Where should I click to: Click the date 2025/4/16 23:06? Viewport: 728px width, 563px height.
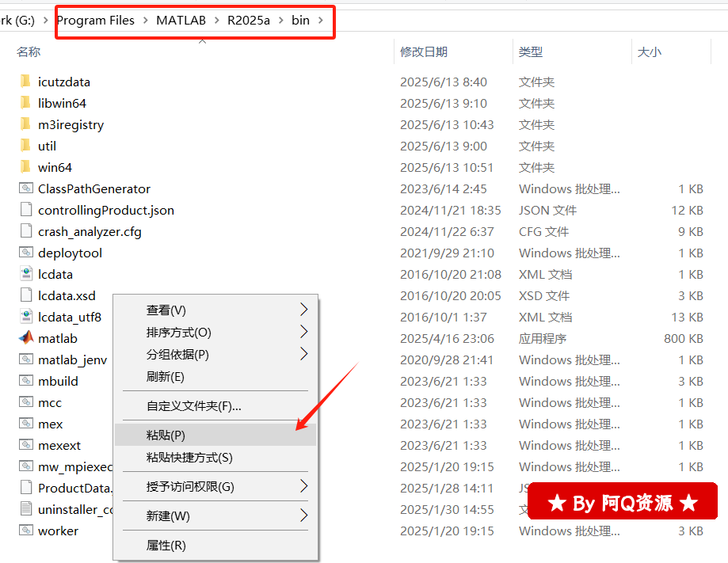[x=447, y=338]
